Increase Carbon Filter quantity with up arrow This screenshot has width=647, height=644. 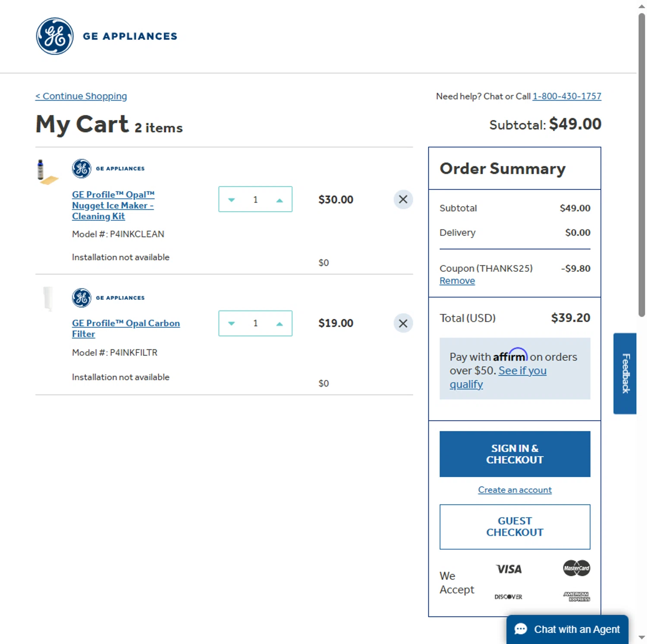[x=280, y=324]
